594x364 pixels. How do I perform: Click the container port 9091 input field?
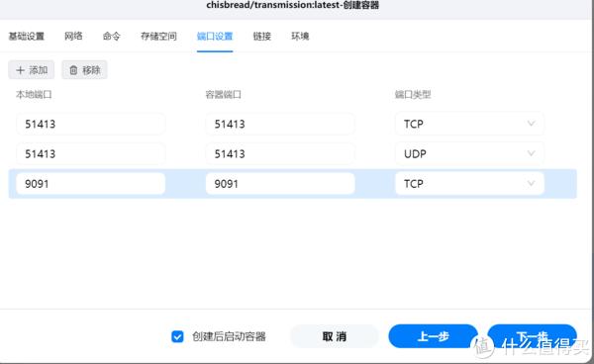(280, 184)
